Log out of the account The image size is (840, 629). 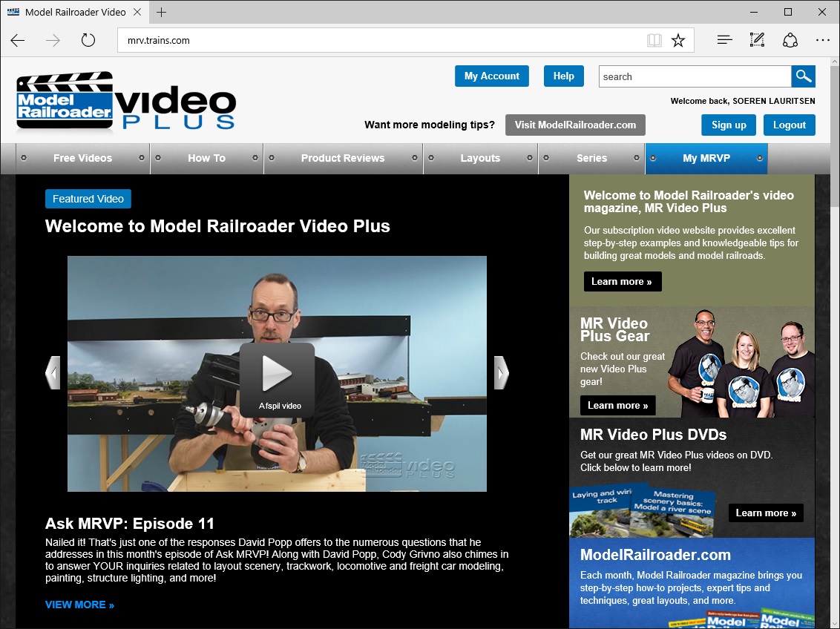789,125
